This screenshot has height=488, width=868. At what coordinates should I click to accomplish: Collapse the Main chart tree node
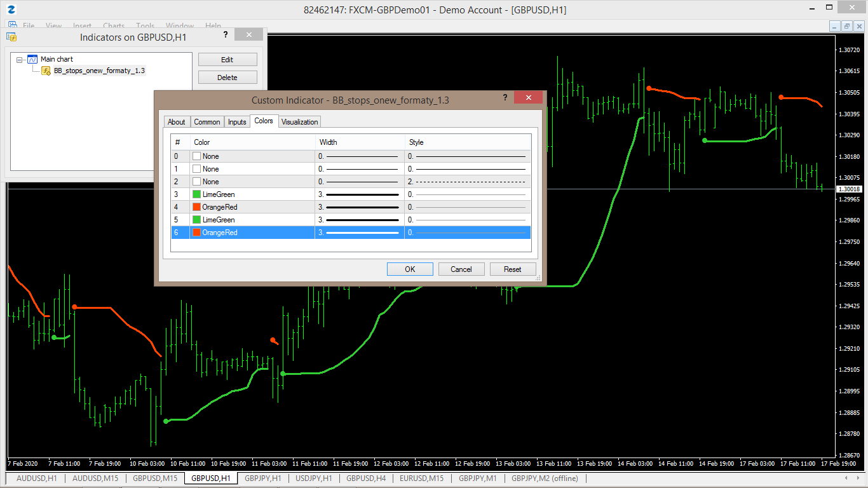[x=20, y=59]
